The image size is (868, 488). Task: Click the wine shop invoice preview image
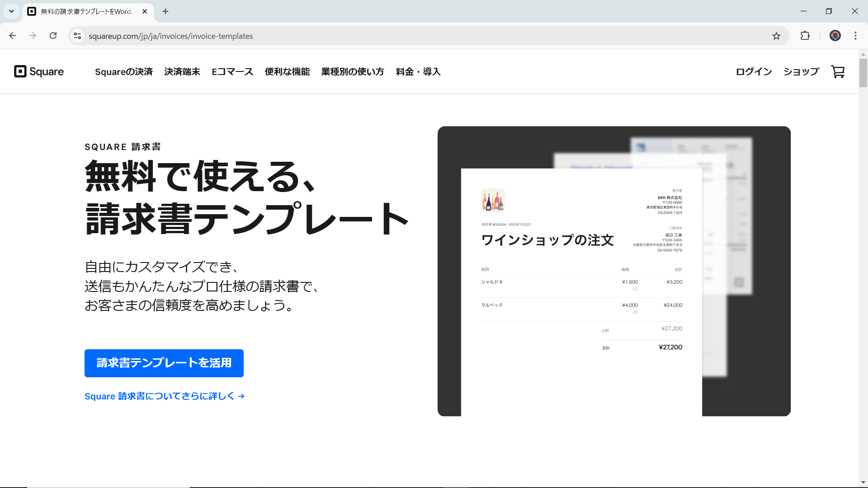pyautogui.click(x=614, y=271)
